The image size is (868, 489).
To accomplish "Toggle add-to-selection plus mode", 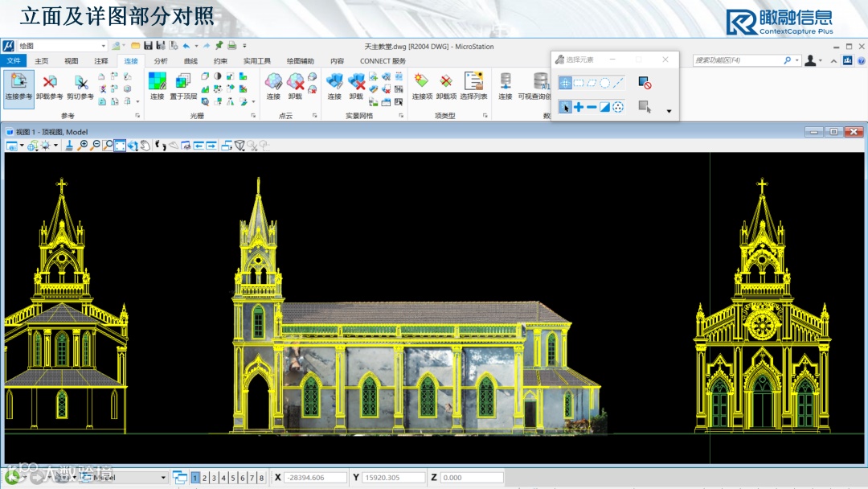I will (x=579, y=107).
